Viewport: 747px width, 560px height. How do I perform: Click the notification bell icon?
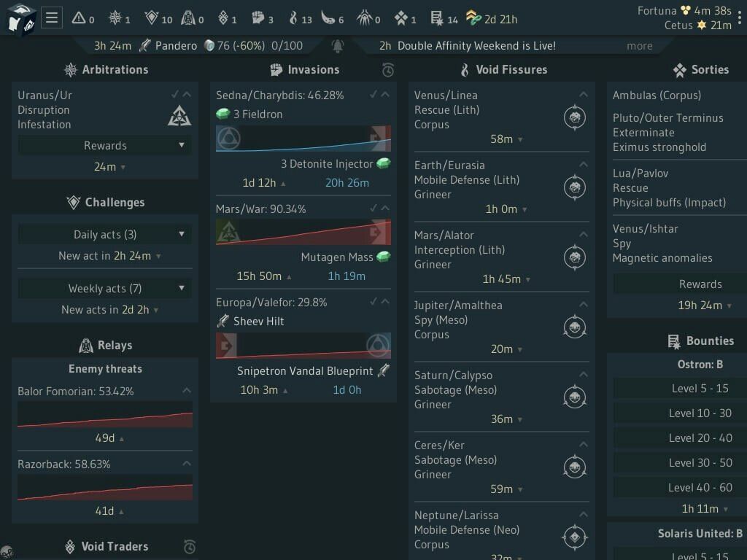tap(337, 46)
